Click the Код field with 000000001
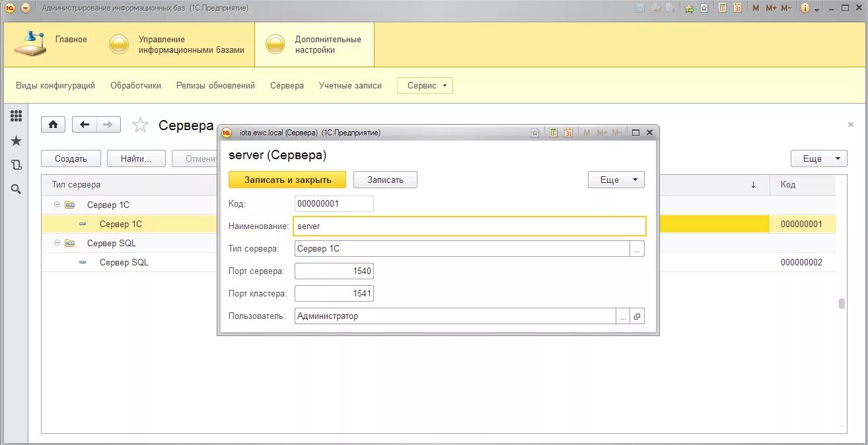The image size is (868, 445). (334, 204)
